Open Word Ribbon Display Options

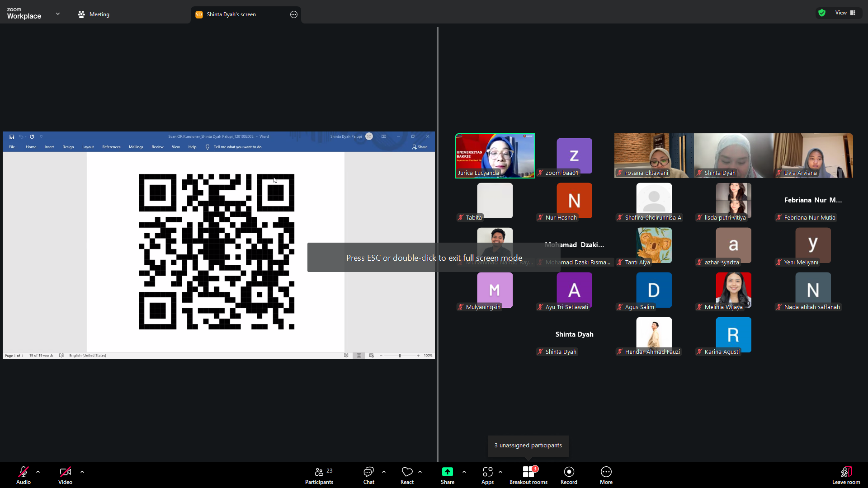point(384,136)
